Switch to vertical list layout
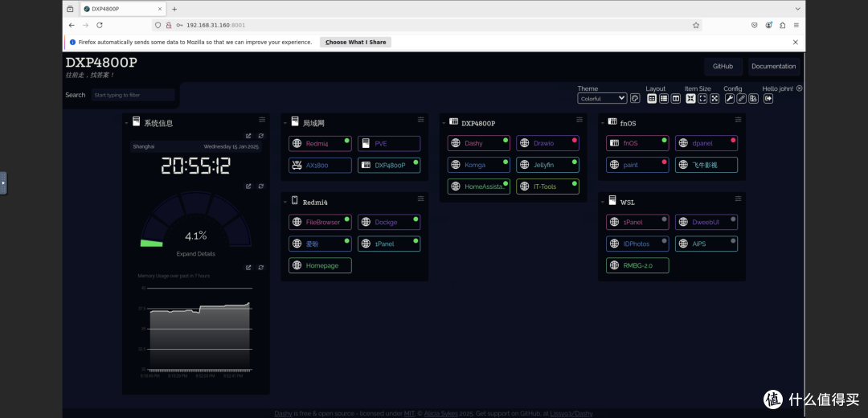Screen dimensions: 868x418 [x=664, y=99]
